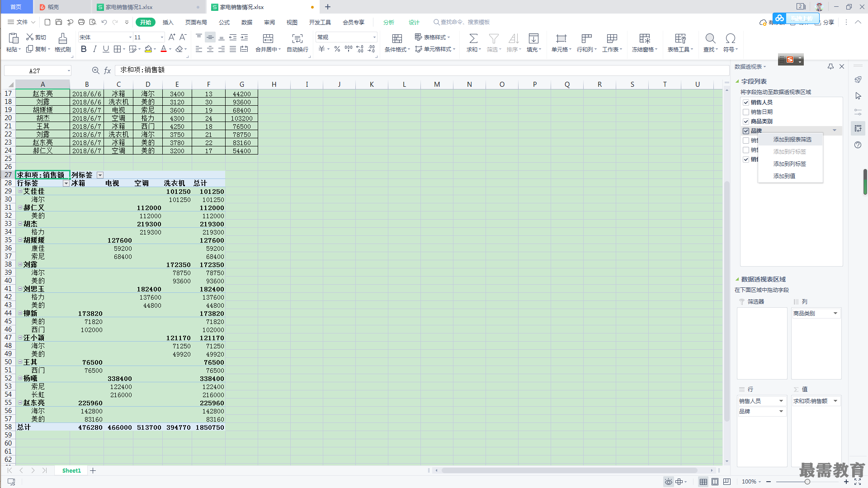Open the 行标签 filter dropdown
This screenshot has width=868, height=488.
[66, 183]
